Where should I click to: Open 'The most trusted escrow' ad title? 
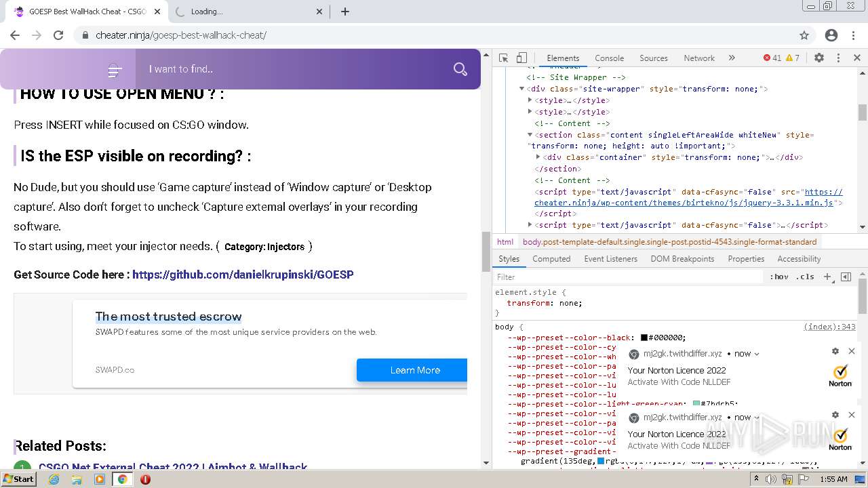pos(168,317)
